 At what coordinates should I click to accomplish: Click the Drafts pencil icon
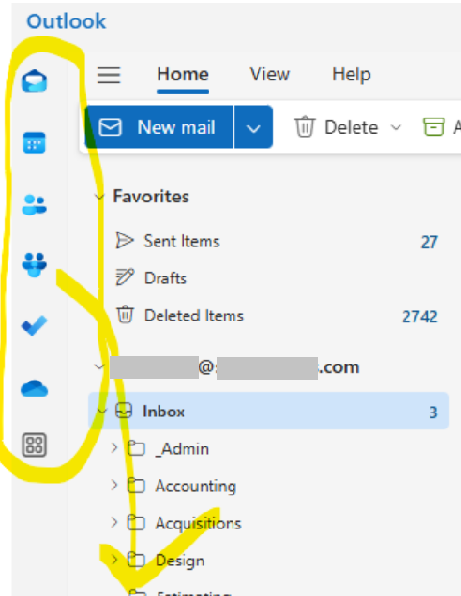[125, 277]
